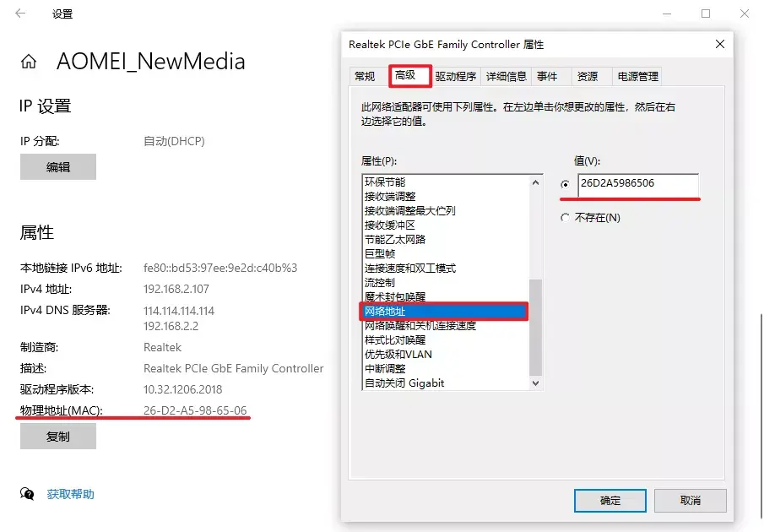Select 魔术封包唤醒 property
This screenshot has height=532, width=764.
pos(445,296)
